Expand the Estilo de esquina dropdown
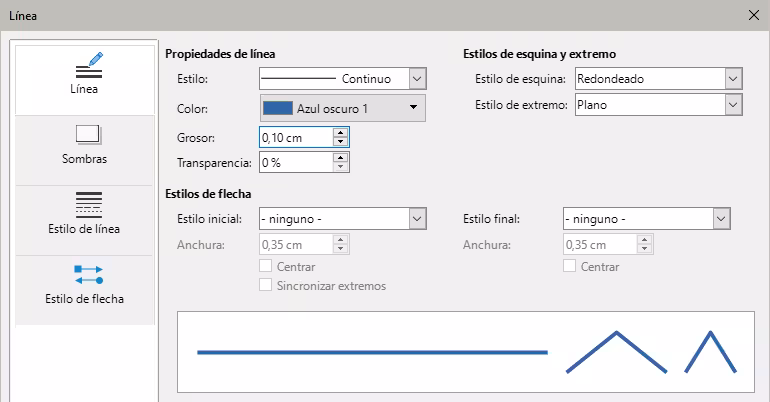 coord(733,79)
